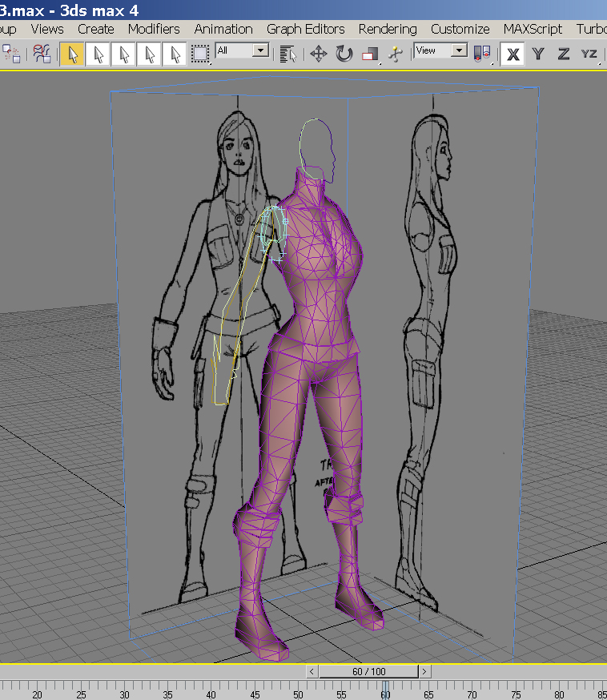The image size is (607, 700).
Task: Click the Select and Move tool
Action: [319, 54]
